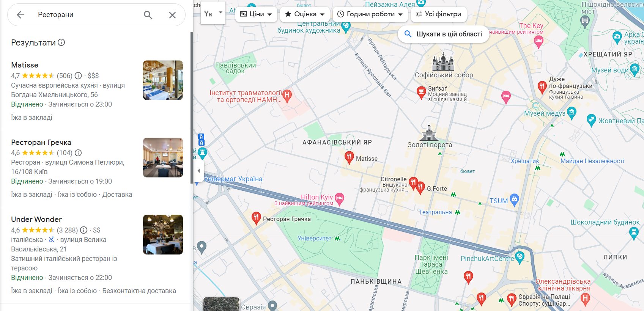Click the Євразія location pin near the map thumbnail
644x311 pixels.
272,305
